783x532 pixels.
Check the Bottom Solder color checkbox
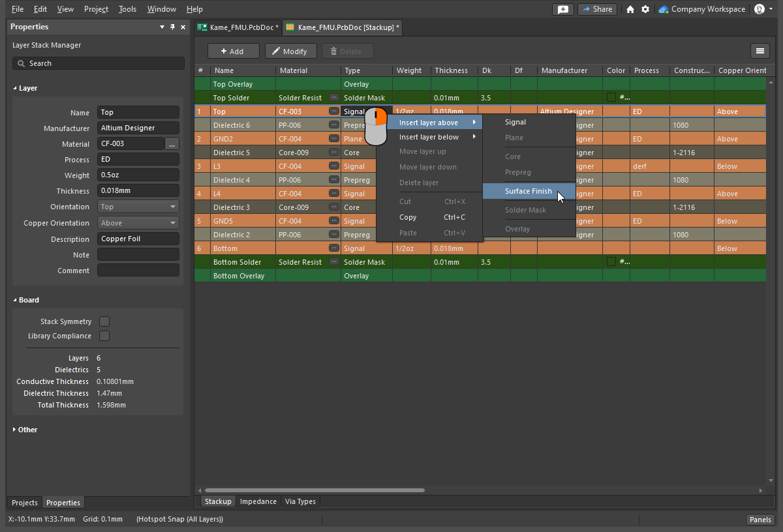tap(611, 261)
